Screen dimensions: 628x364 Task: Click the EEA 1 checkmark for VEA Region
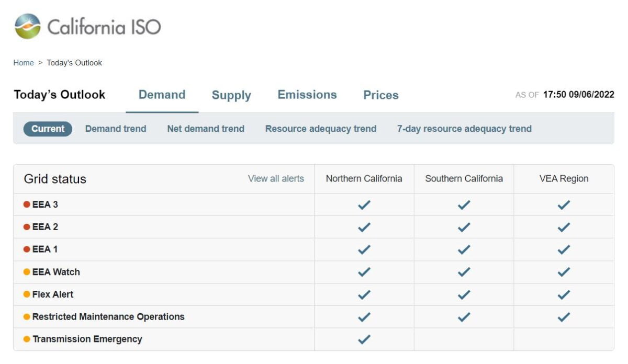[x=564, y=250]
